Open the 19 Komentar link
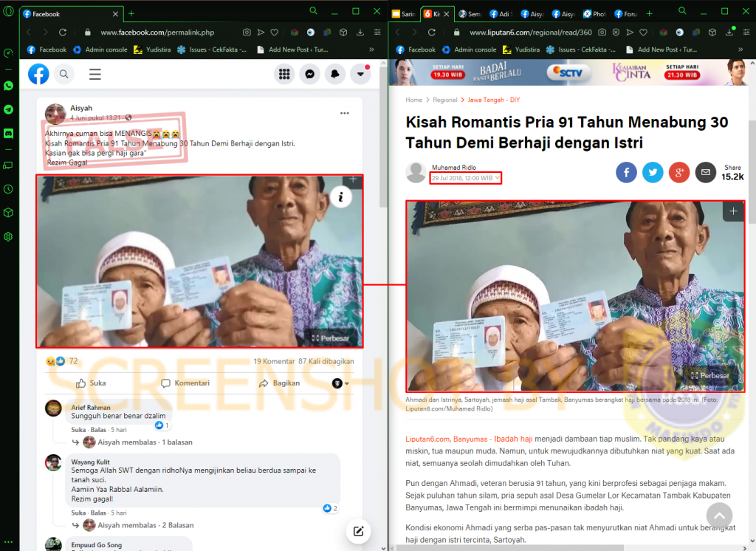 coord(274,361)
